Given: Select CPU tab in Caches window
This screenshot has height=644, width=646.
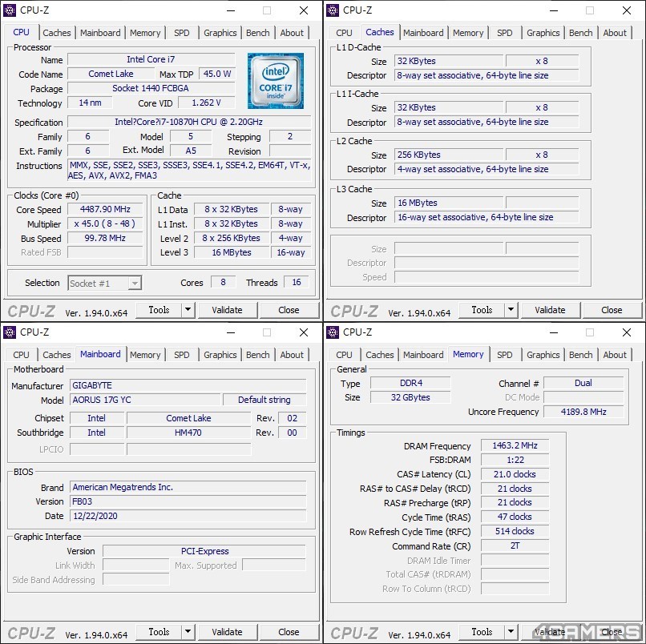Looking at the screenshot, I should [344, 33].
